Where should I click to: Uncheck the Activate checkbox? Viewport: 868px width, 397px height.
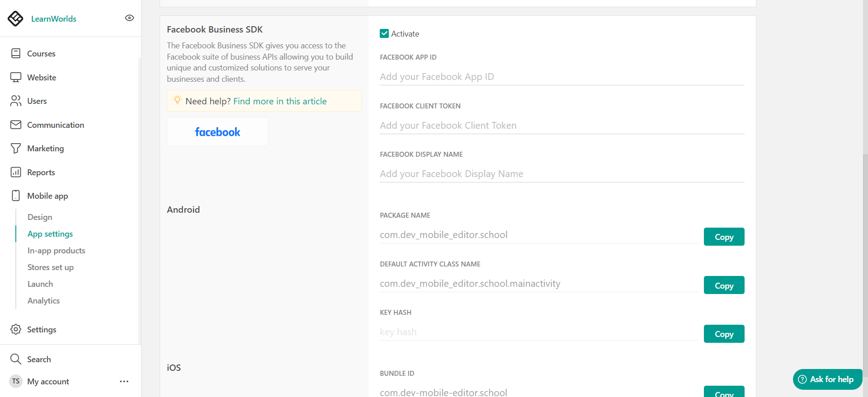[384, 33]
